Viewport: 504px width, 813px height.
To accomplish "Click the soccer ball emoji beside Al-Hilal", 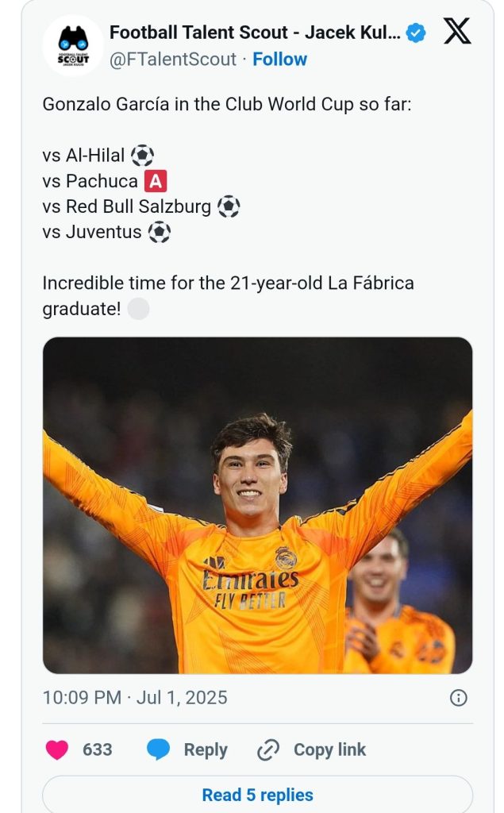I will point(142,155).
